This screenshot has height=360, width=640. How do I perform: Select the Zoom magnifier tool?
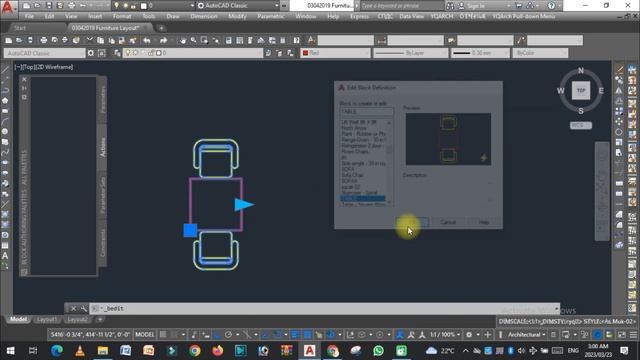pyautogui.click(x=193, y=40)
